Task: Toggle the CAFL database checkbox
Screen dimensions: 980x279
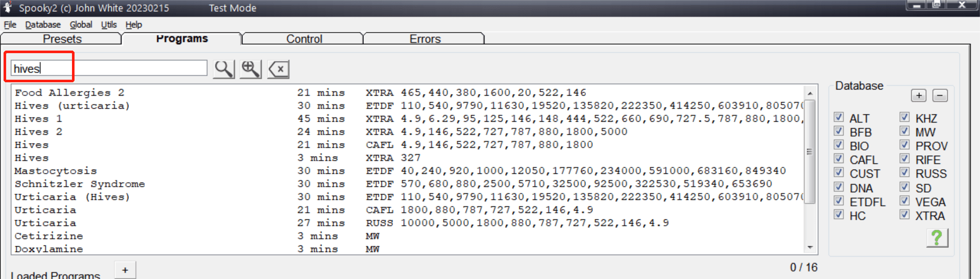Action: 839,158
